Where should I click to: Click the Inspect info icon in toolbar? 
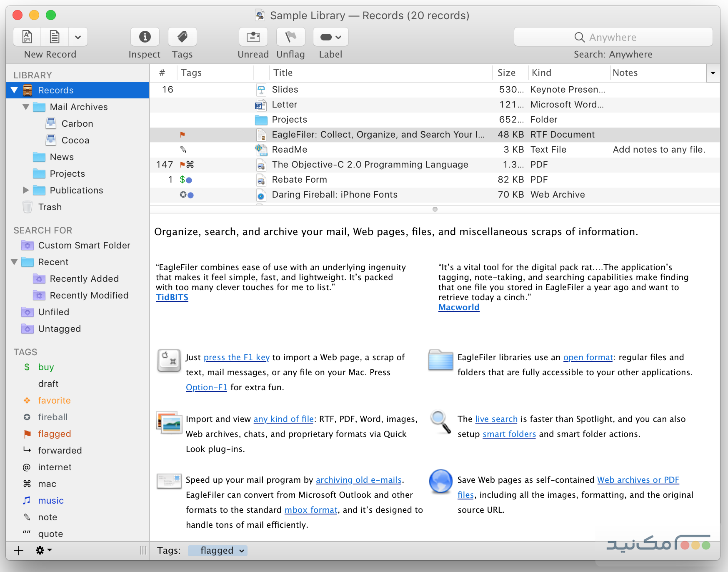pos(145,37)
